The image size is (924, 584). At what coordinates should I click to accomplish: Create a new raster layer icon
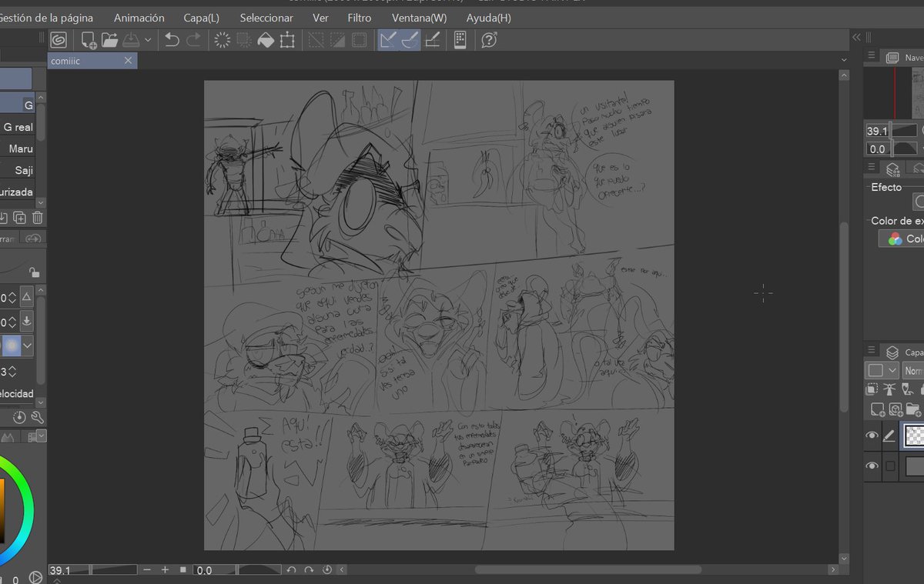pyautogui.click(x=876, y=409)
